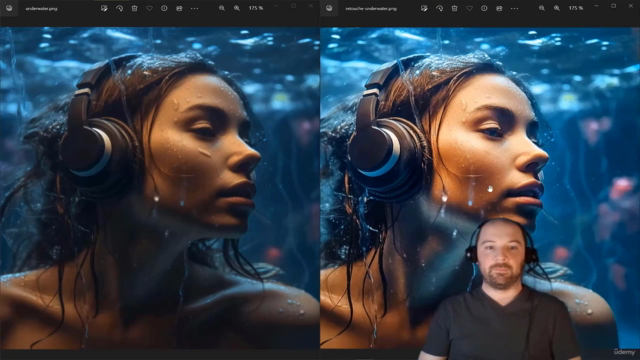Click Edit image icon in retouche-underwater.png window

[x=424, y=8]
